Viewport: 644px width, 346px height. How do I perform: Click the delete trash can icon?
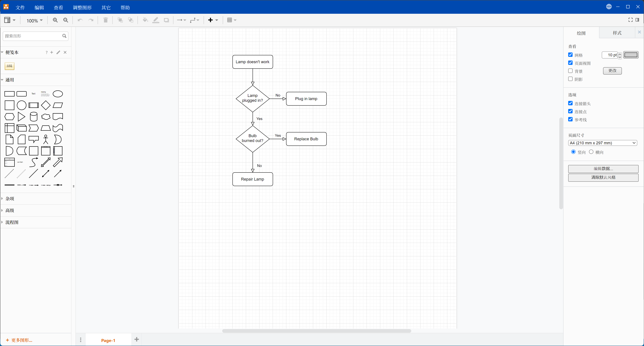tap(105, 20)
